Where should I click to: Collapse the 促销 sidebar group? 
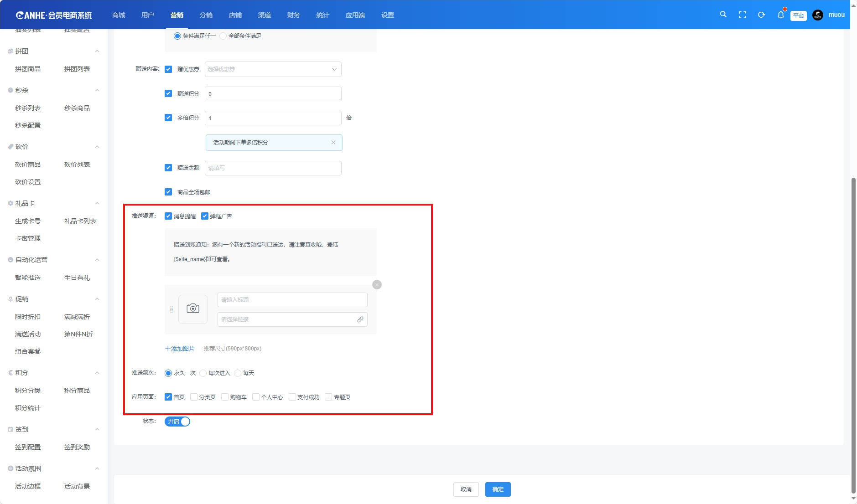click(x=97, y=299)
